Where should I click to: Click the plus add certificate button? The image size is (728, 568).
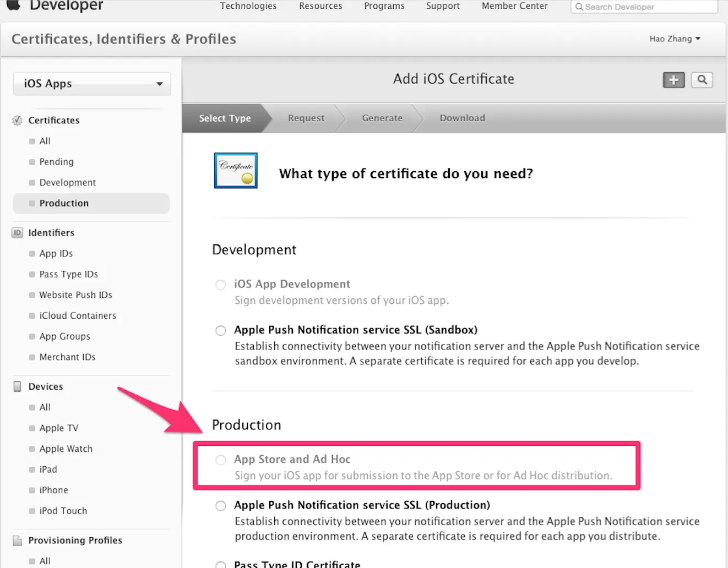click(673, 80)
